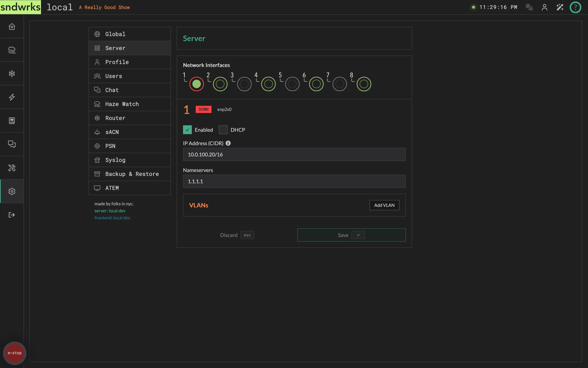The height and width of the screenshot is (368, 588).
Task: Click the 'frontend: local dev' text
Action: click(x=112, y=218)
